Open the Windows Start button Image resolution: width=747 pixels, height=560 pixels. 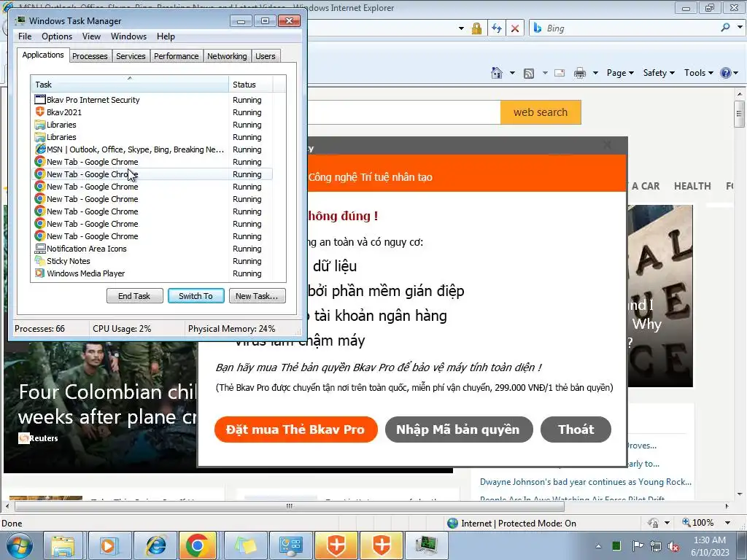click(18, 545)
